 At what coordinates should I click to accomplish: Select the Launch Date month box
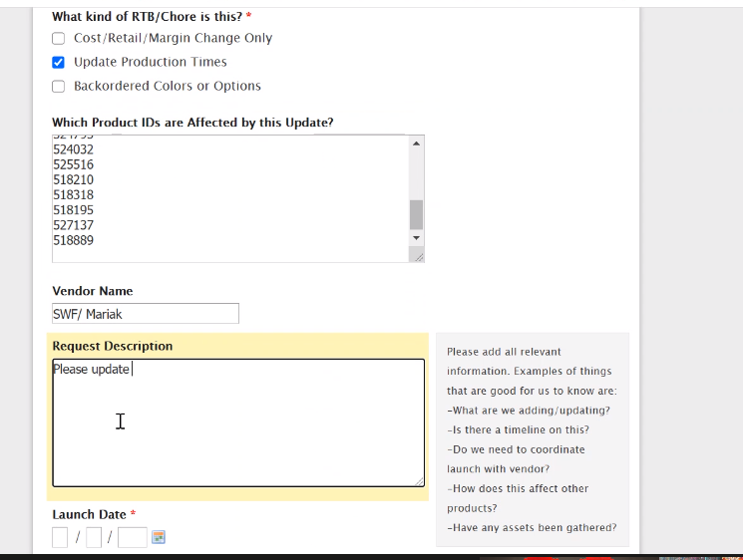click(x=60, y=537)
